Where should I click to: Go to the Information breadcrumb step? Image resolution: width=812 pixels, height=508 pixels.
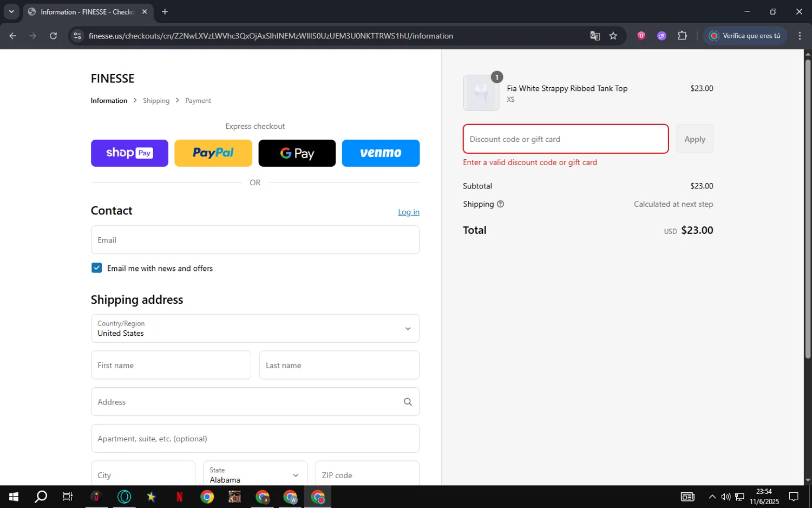coord(109,101)
